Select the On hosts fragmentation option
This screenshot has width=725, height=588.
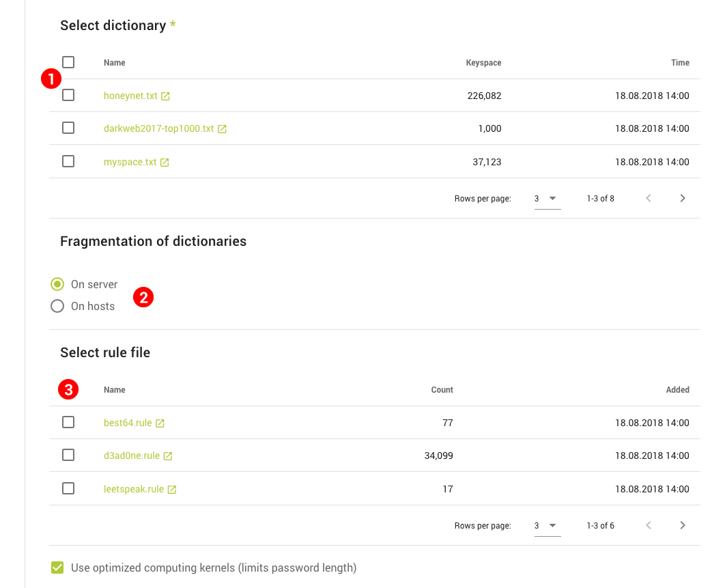(x=57, y=306)
